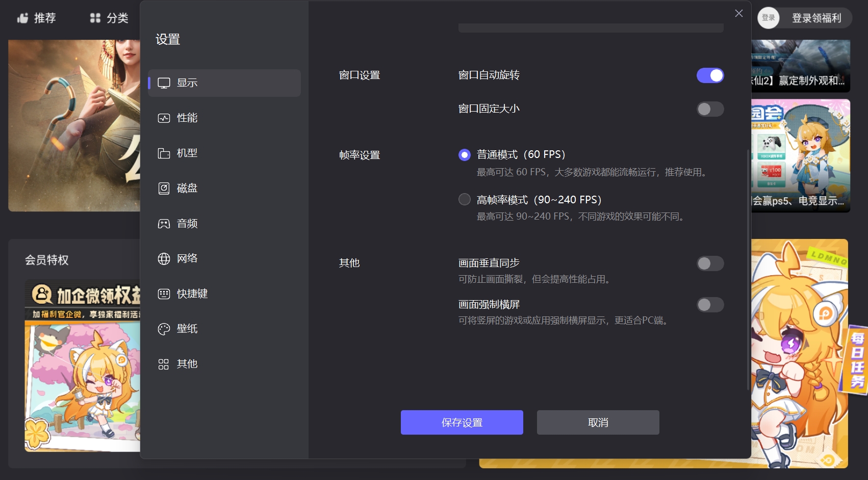Disable the 窗口自动旋转 auto-rotate toggle
This screenshot has width=868, height=480.
click(710, 75)
